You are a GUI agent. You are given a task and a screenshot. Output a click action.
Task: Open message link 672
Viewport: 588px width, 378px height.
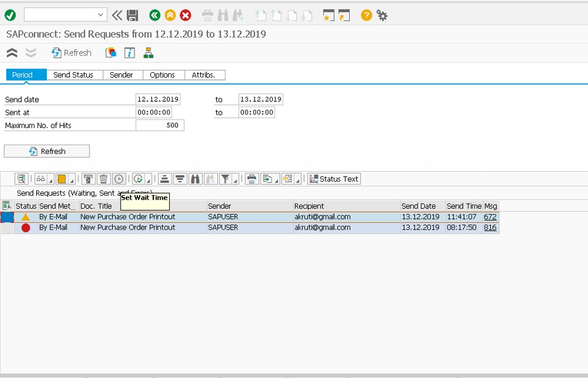tap(490, 217)
